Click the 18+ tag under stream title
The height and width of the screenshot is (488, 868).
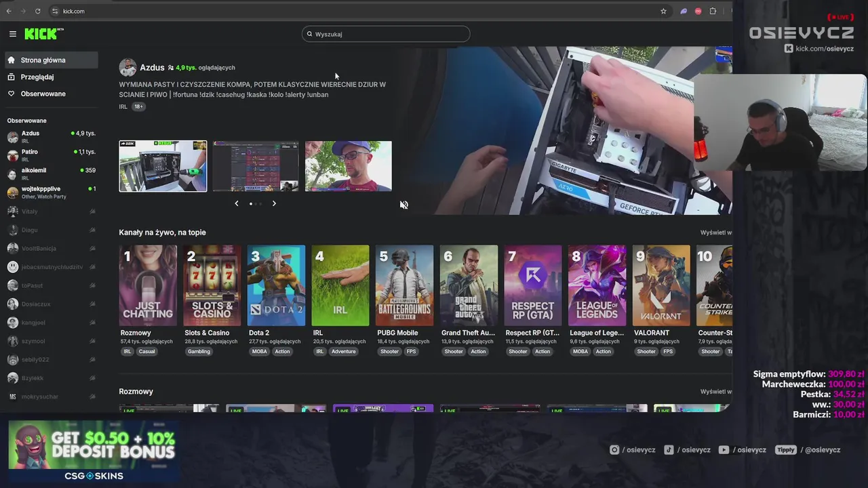coord(138,106)
